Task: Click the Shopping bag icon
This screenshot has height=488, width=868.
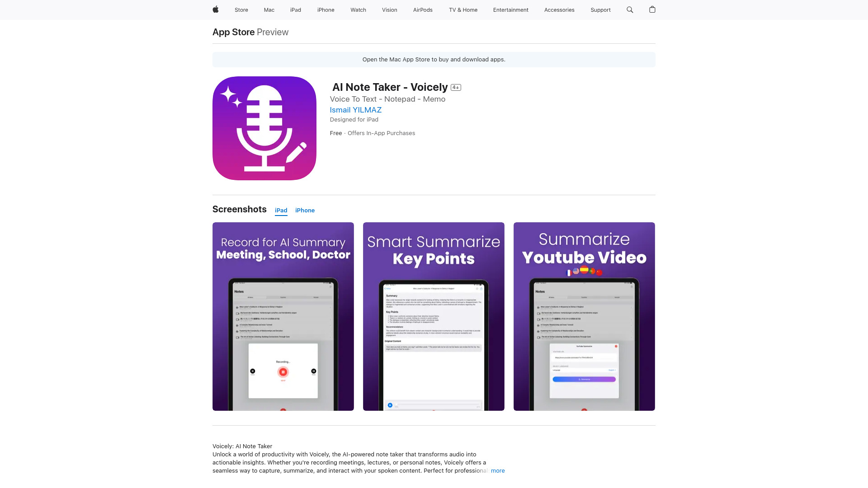Action: coord(652,9)
